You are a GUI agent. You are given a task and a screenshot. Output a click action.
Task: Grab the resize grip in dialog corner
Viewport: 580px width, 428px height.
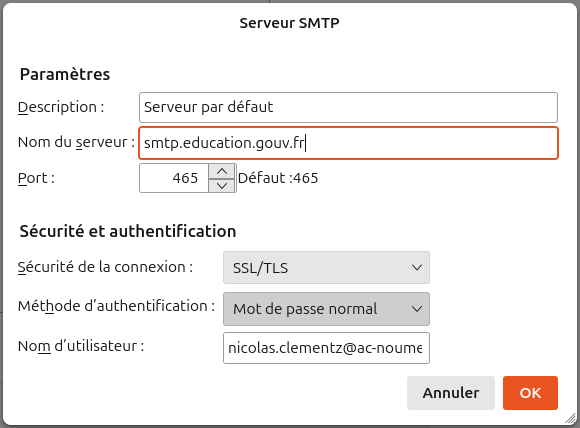pos(570,418)
